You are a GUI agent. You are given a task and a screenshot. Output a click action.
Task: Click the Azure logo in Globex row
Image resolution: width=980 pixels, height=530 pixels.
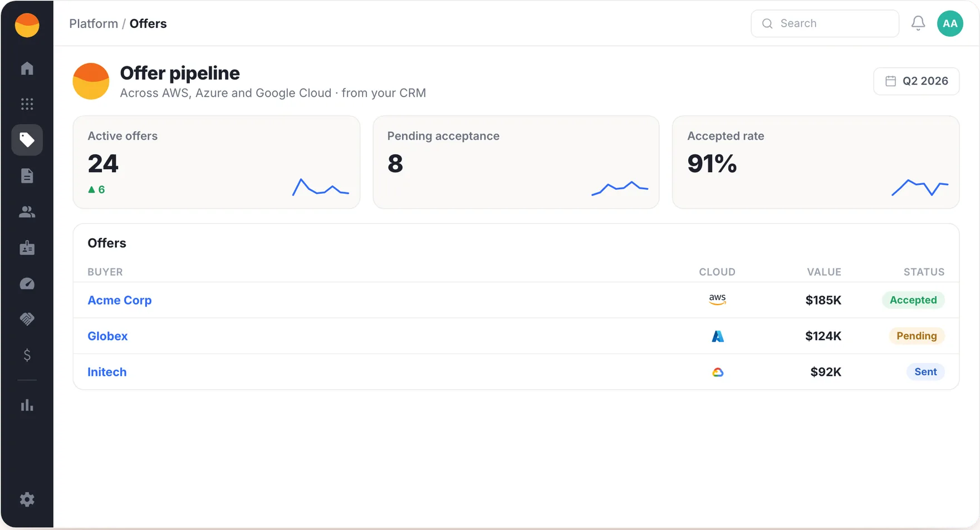pyautogui.click(x=718, y=336)
